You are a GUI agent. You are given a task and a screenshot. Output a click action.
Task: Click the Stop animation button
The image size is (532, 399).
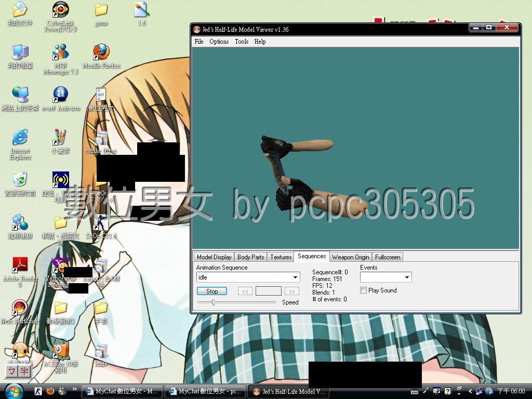click(212, 291)
